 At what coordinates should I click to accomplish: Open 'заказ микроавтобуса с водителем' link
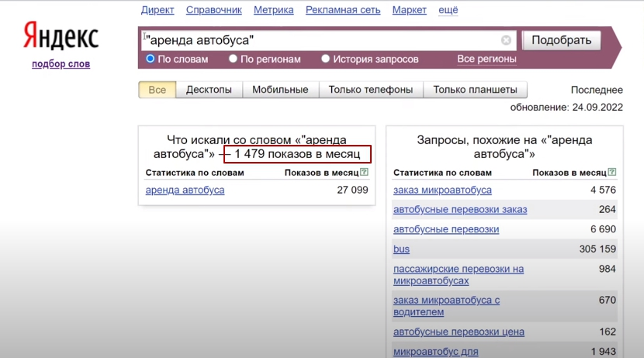tap(446, 306)
